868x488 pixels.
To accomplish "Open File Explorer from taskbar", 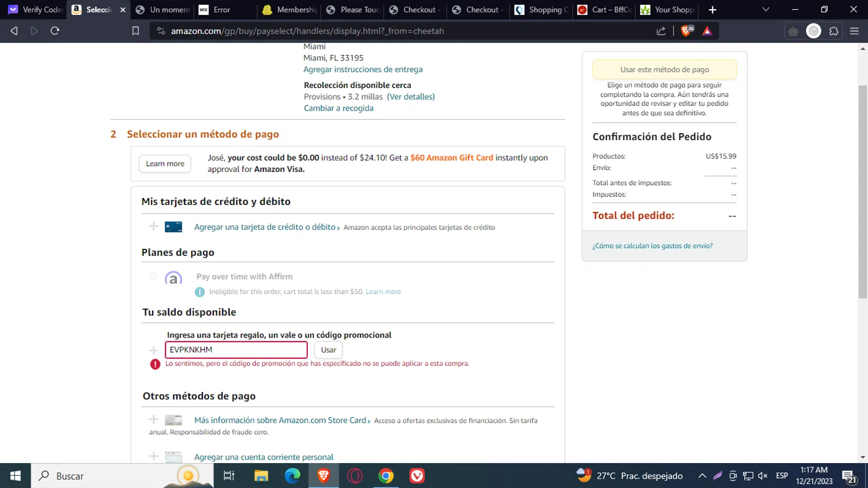I will (x=261, y=476).
